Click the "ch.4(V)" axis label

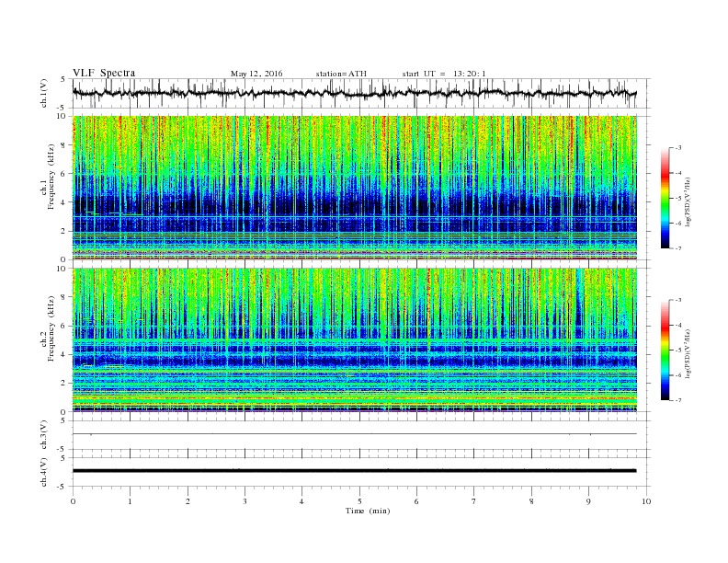coord(43,472)
